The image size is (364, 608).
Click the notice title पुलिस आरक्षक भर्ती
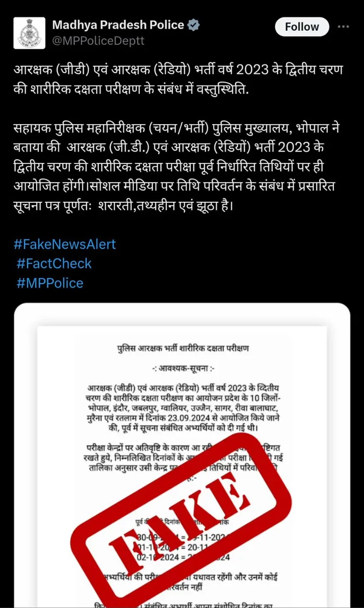182,348
